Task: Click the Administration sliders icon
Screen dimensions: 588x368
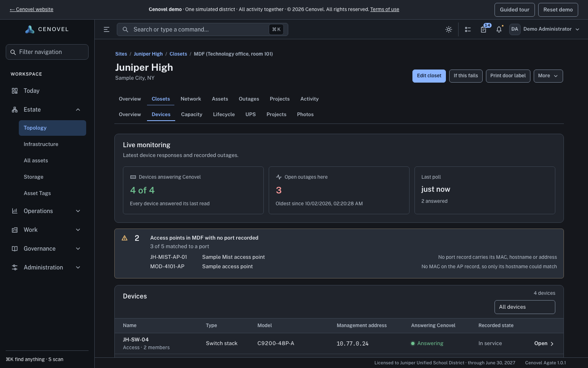Action: 15,267
